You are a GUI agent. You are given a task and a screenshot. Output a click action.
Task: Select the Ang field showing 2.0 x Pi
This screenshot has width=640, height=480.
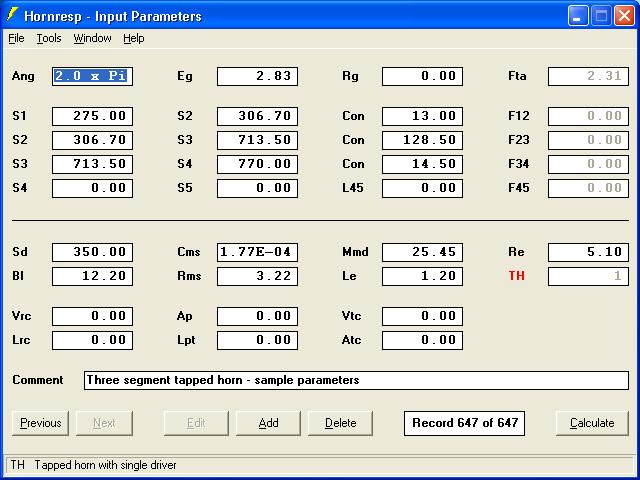click(92, 76)
